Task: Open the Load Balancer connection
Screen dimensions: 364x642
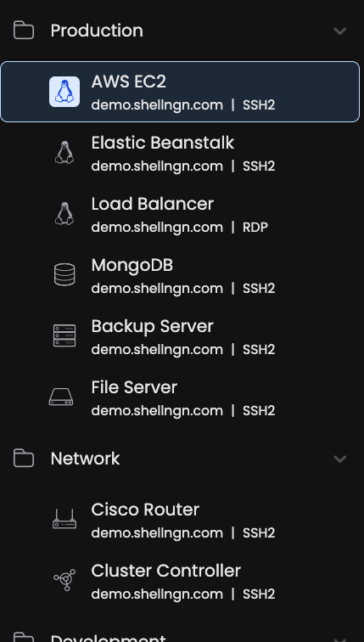Action: click(x=180, y=214)
